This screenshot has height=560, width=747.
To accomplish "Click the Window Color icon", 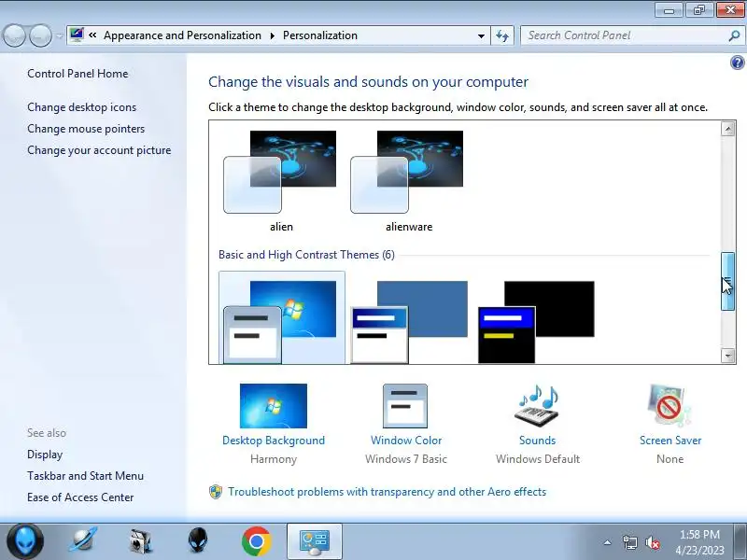I will (x=405, y=406).
